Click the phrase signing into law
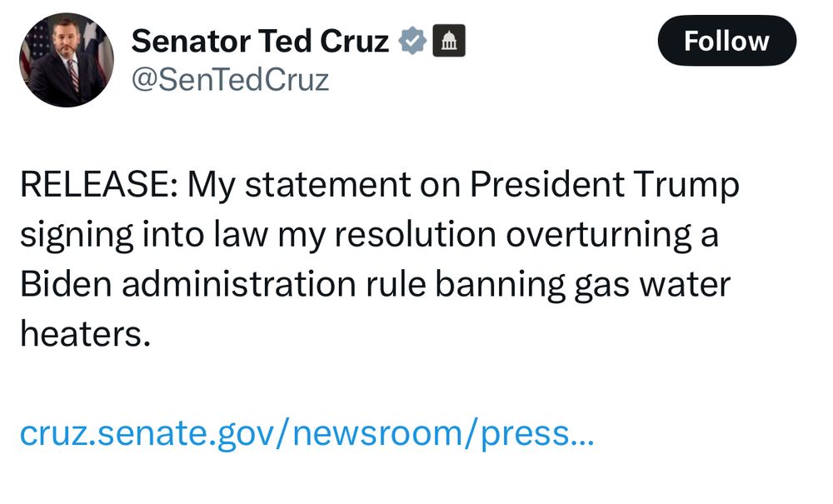The height and width of the screenshot is (504, 833). 144,235
